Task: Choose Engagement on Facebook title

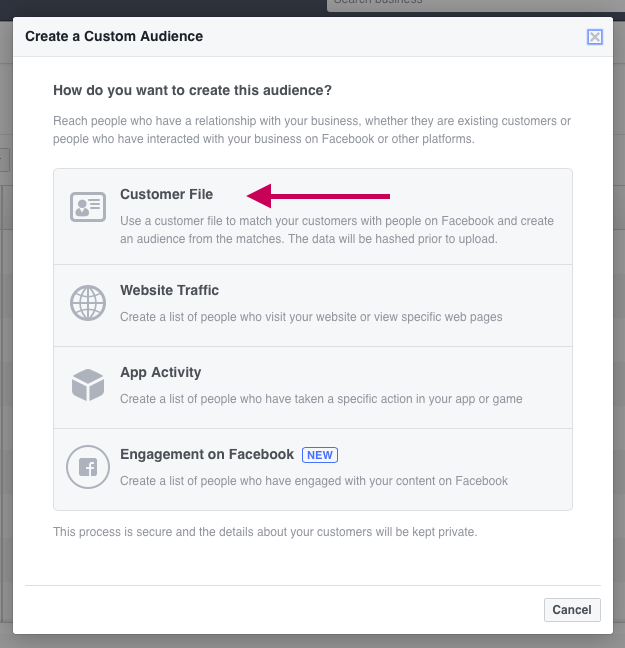Action: coord(207,454)
